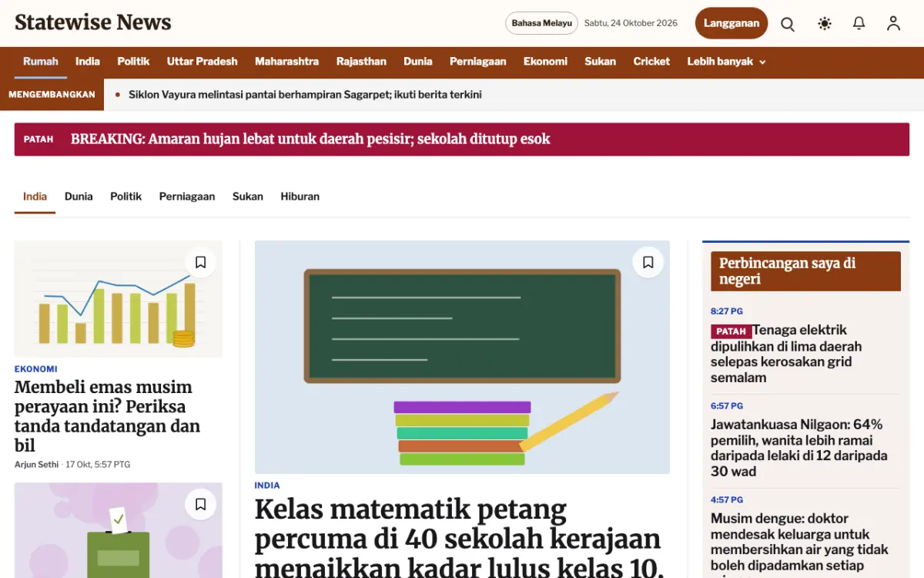Switch to the Hiburan section tab

tap(300, 197)
